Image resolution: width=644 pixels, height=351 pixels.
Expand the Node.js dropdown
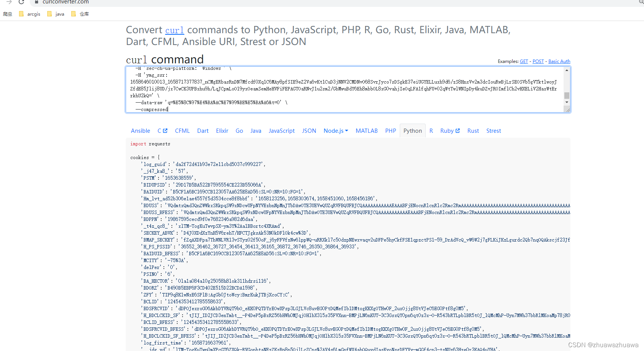pos(336,131)
